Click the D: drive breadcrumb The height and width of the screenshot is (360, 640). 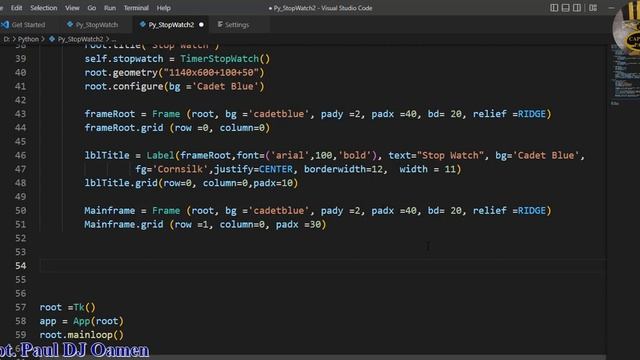[x=7, y=39]
